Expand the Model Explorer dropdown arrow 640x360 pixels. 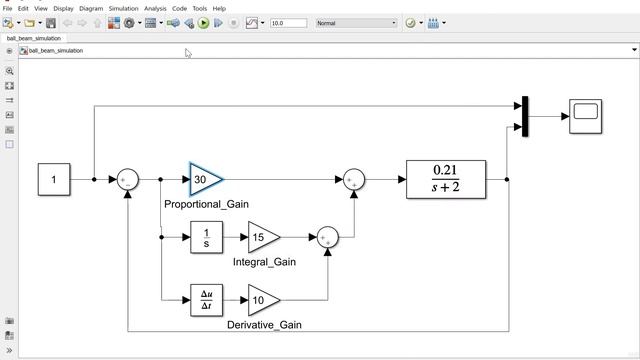tap(161, 23)
